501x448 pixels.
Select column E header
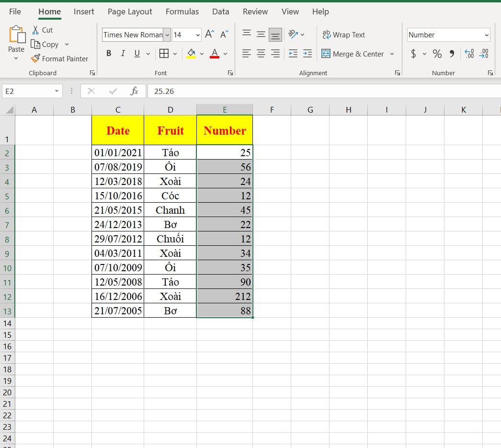tap(225, 110)
